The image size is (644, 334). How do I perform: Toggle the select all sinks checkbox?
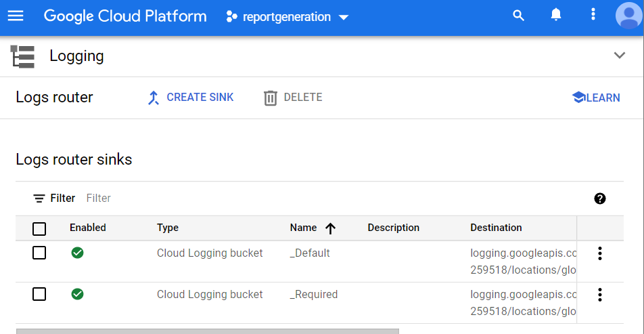click(39, 228)
